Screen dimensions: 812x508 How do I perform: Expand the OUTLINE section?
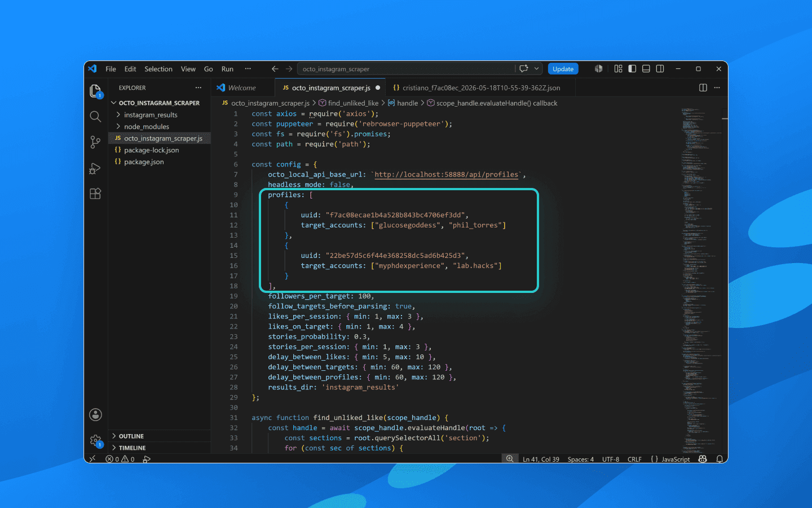pos(160,436)
